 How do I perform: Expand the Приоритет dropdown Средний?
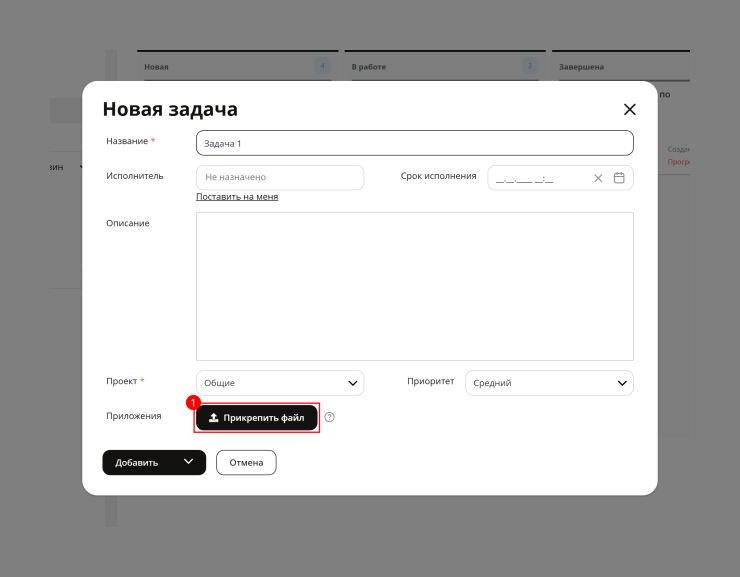coord(549,383)
